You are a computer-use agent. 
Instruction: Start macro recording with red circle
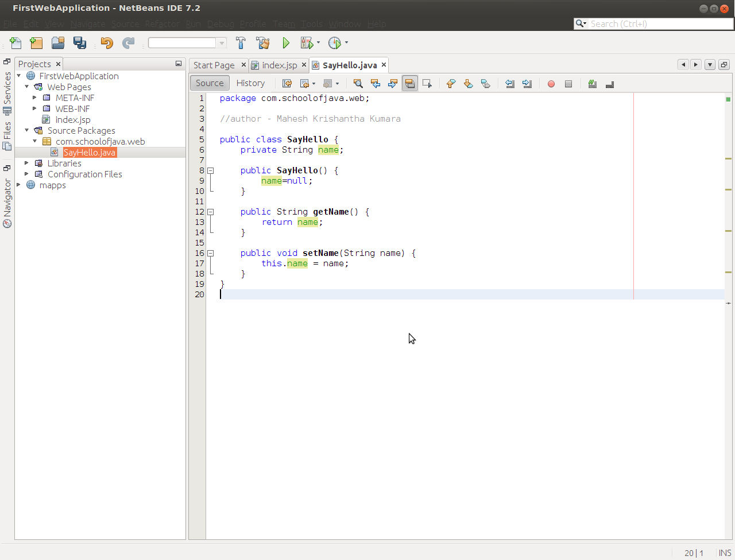(x=551, y=84)
